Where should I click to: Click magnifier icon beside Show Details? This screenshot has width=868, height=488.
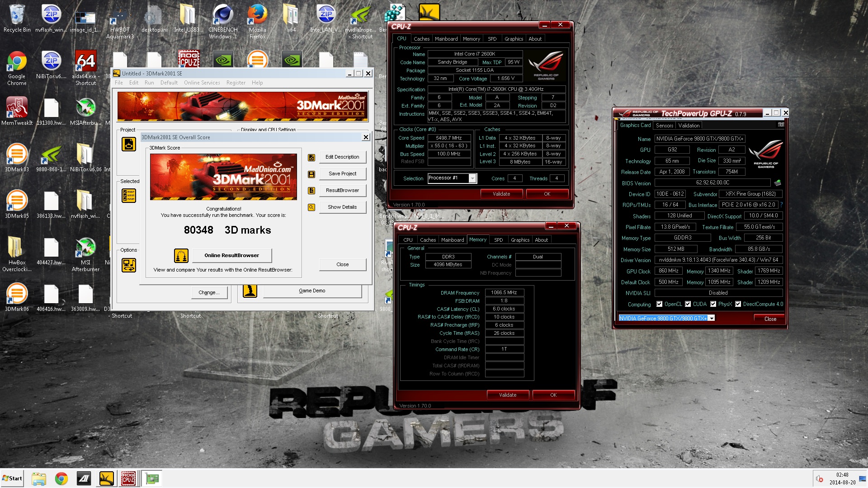tap(311, 207)
